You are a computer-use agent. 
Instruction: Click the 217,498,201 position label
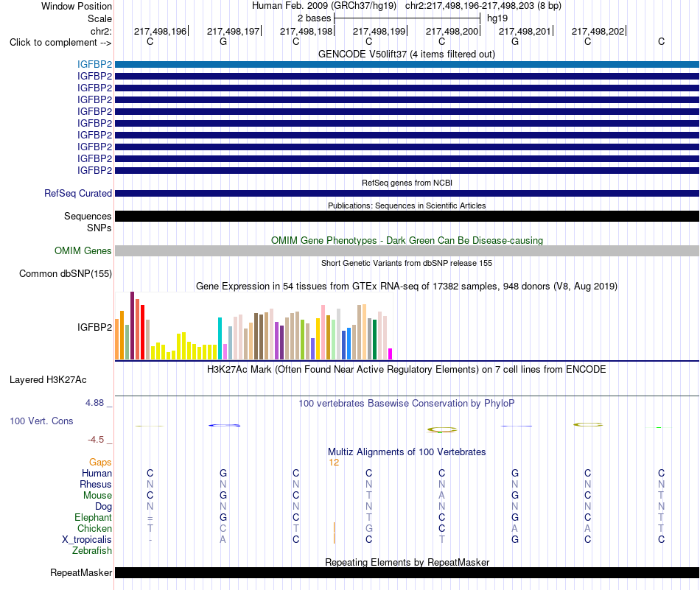coord(525,31)
